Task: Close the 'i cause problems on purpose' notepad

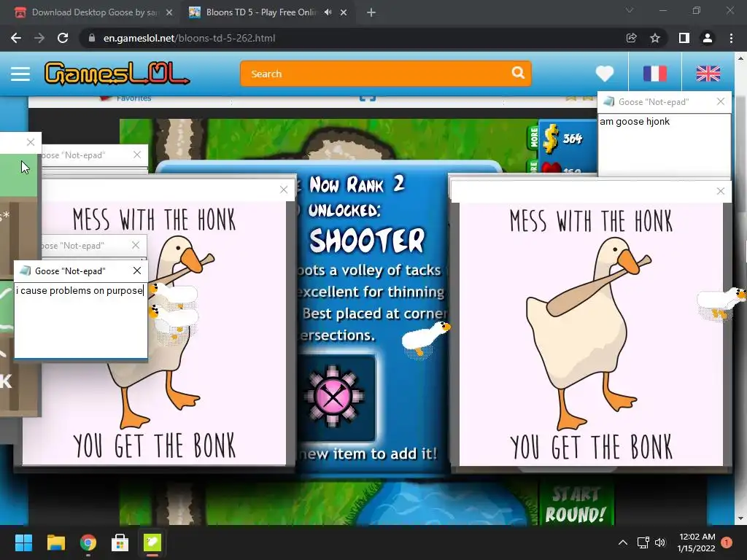Action: pos(136,271)
